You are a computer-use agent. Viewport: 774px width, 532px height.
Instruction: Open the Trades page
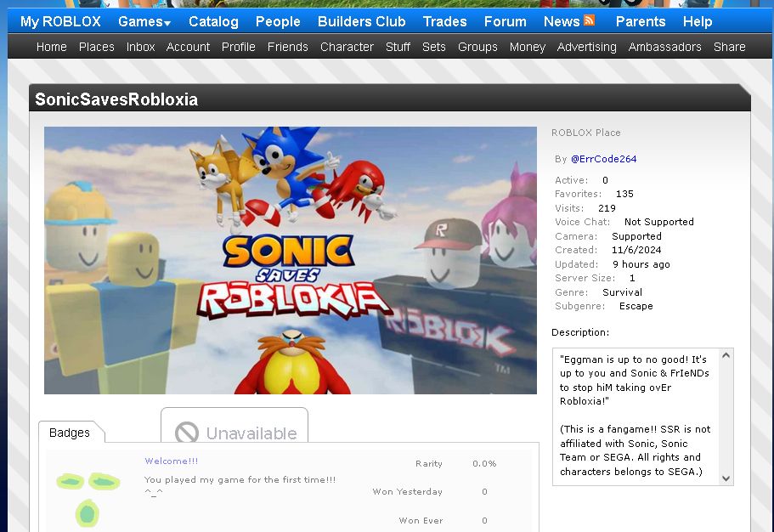click(444, 22)
